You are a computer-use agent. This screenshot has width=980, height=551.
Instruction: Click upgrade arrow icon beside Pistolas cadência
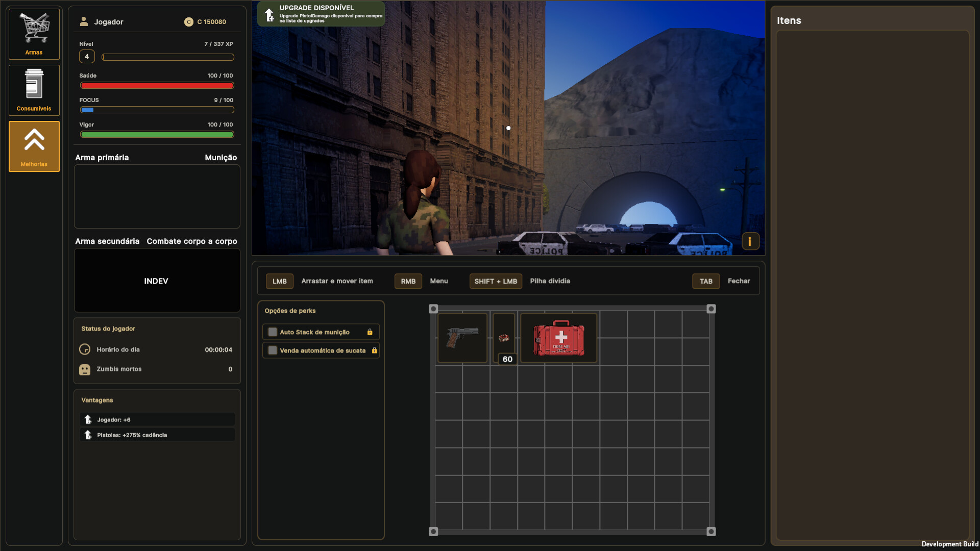click(x=88, y=435)
